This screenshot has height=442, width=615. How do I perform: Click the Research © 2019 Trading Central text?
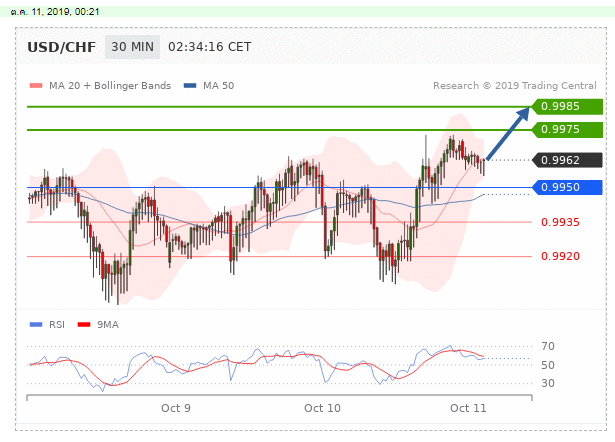point(515,86)
